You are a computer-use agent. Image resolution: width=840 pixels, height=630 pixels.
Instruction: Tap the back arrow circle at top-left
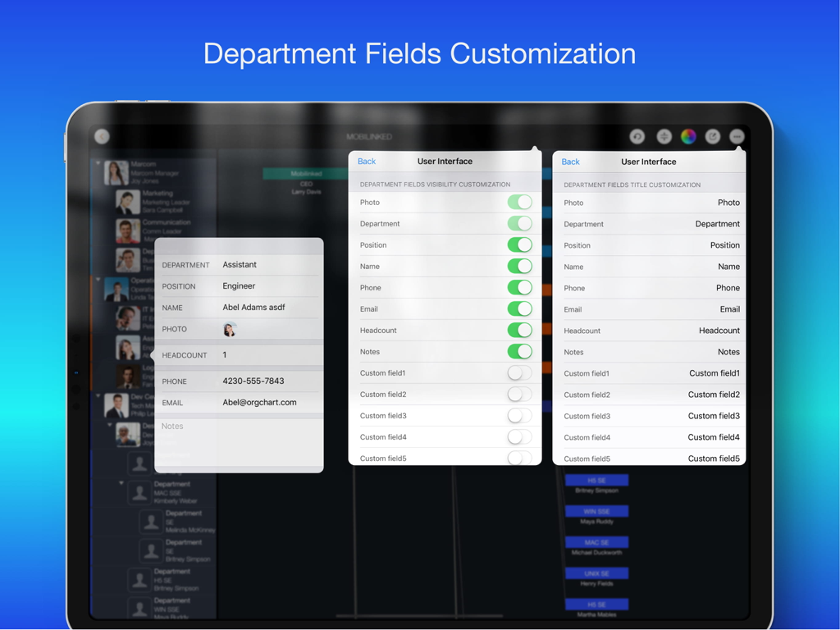pos(102,136)
